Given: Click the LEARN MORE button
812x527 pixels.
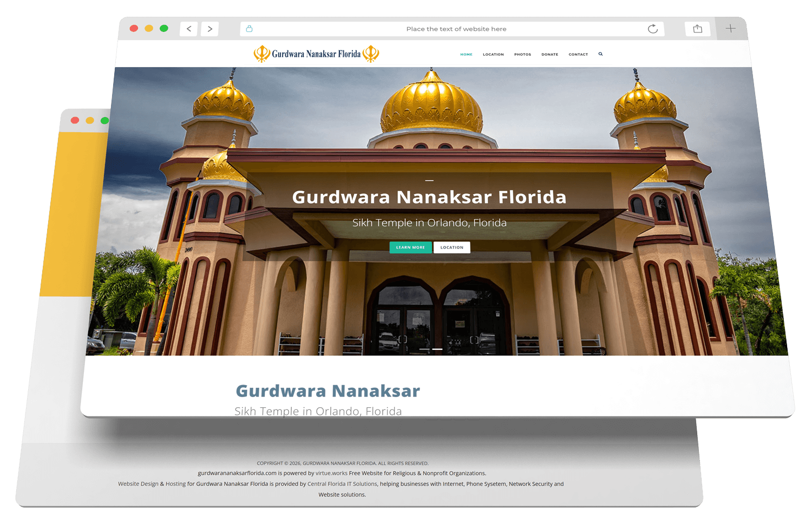Looking at the screenshot, I should pos(410,247).
